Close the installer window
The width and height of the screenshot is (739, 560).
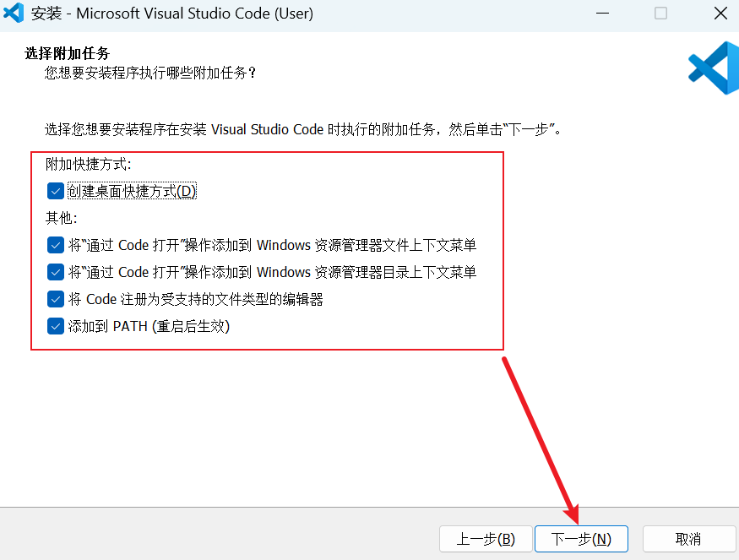(720, 14)
